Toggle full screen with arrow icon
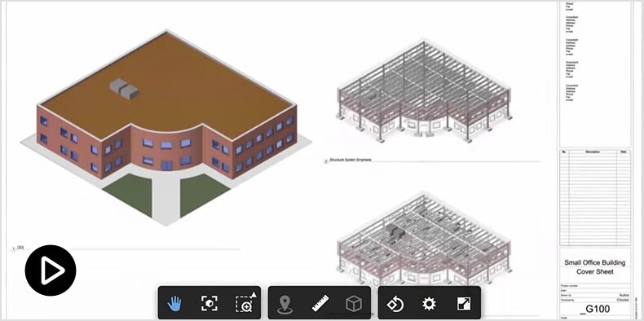The height and width of the screenshot is (321, 644). (464, 304)
